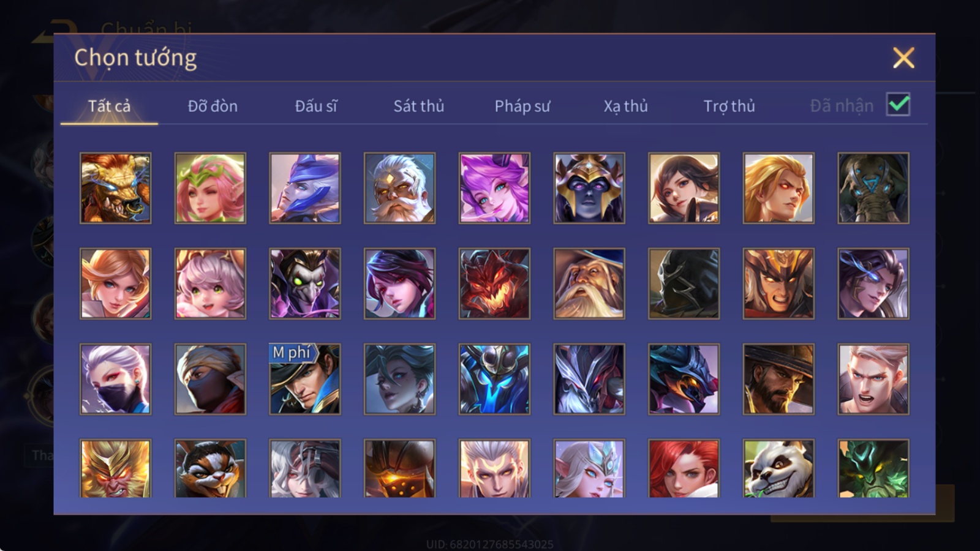
Task: Toggle the "Đã nhận" checkbox
Action: [x=899, y=105]
